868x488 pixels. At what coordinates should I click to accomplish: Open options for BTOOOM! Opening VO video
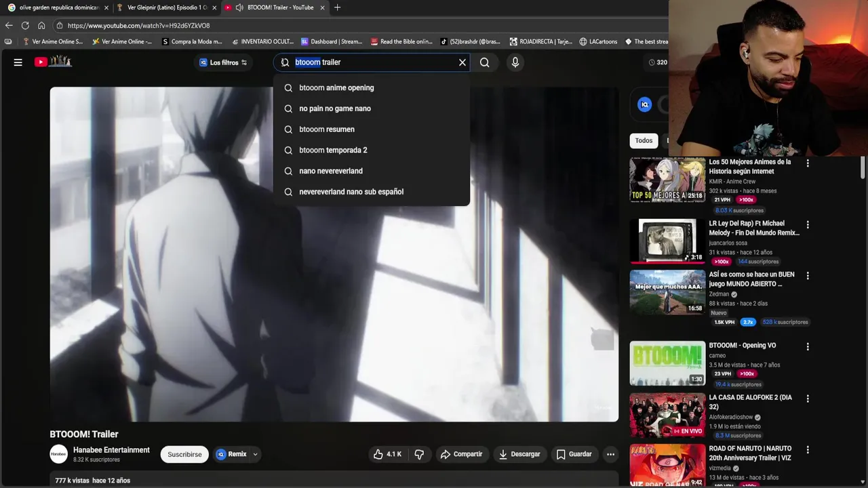click(808, 346)
